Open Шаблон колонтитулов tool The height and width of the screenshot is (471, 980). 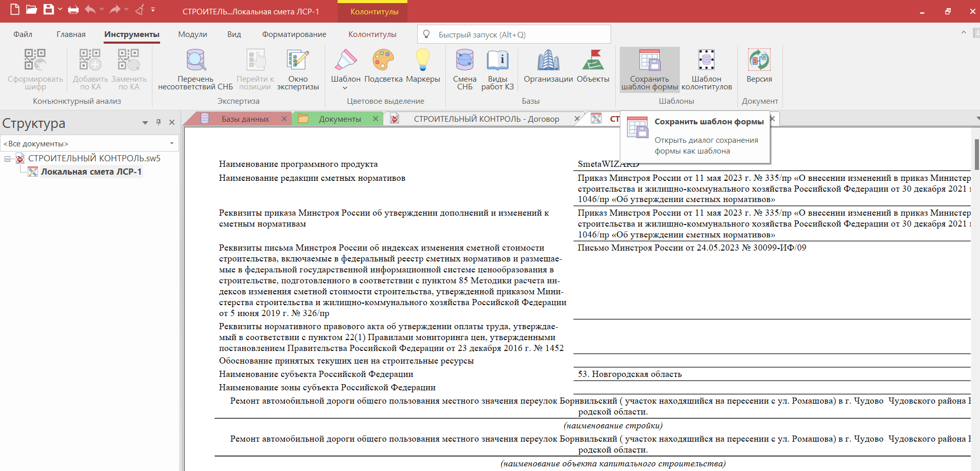coord(707,69)
